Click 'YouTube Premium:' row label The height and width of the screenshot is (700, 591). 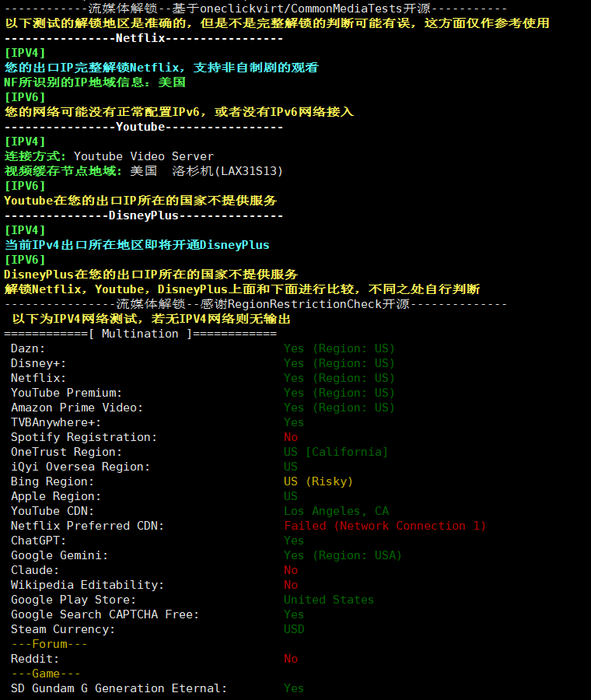66,393
